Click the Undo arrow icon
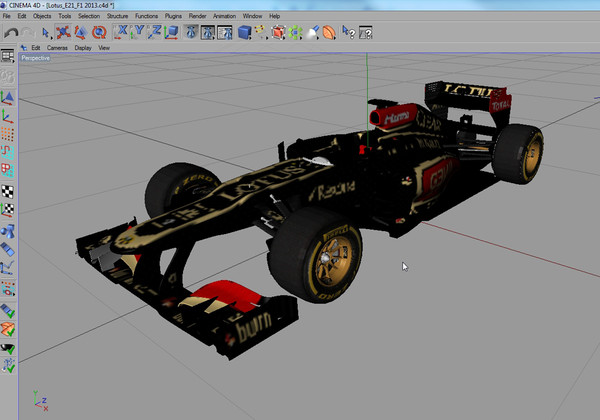The height and width of the screenshot is (420, 600). (11, 33)
